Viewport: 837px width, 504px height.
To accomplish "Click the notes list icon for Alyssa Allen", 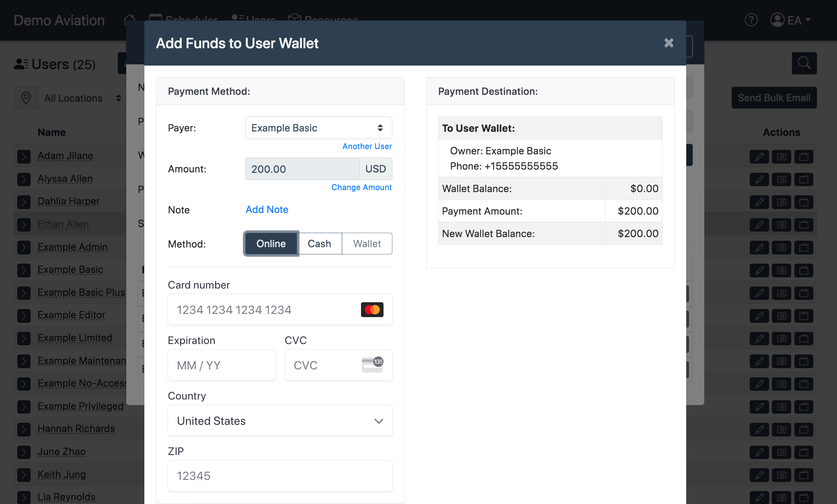I will click(x=782, y=179).
